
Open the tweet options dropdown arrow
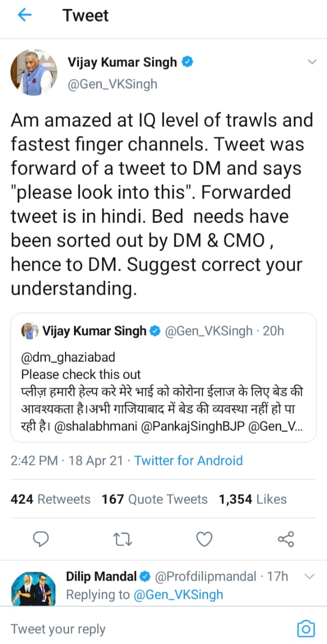coord(312,62)
